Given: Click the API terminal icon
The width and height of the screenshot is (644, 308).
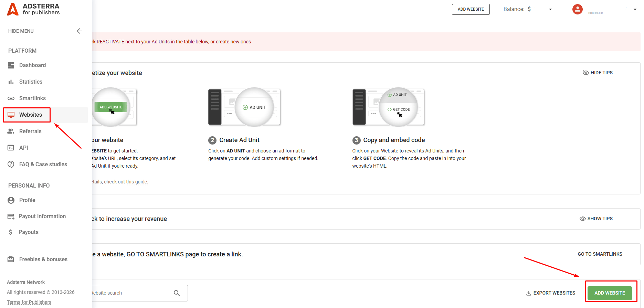Looking at the screenshot, I should (11, 148).
